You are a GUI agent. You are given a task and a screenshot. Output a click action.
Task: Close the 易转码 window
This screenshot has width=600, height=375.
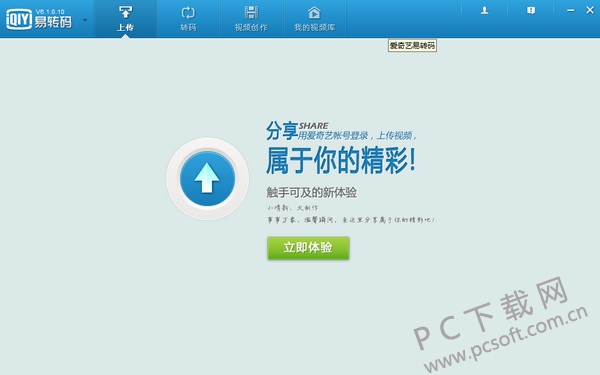pos(590,10)
